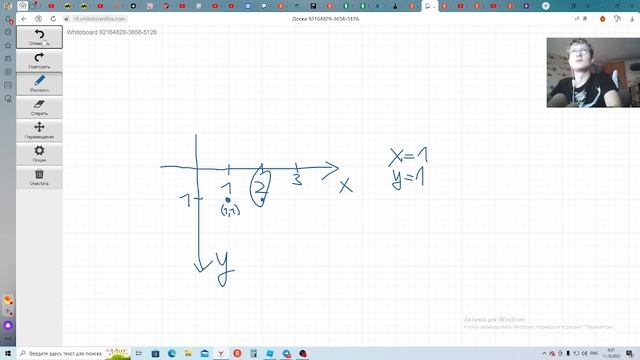Click the trash Clear board button
This screenshot has width=640, height=360.
click(39, 177)
